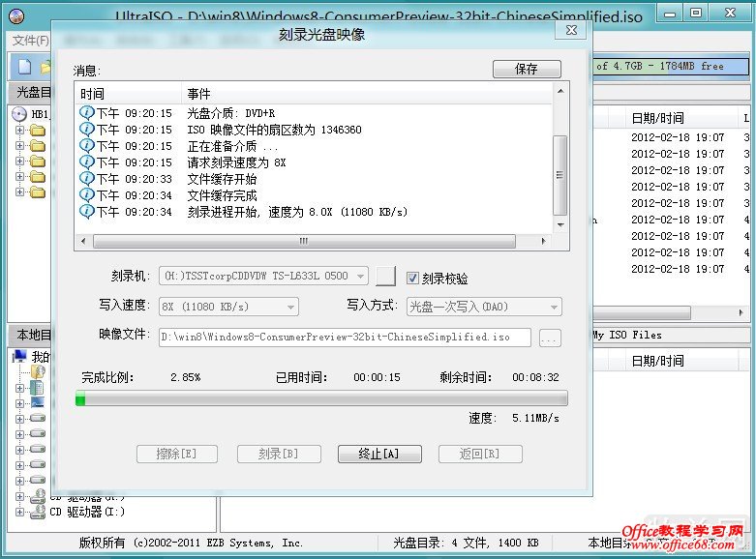
Task: Click the greyed Erase (擦除[E]) button
Action: click(177, 454)
